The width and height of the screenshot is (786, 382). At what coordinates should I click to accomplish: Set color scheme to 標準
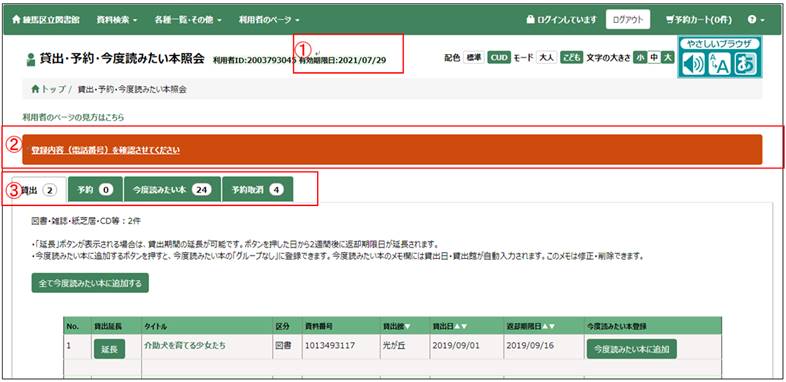[474, 58]
